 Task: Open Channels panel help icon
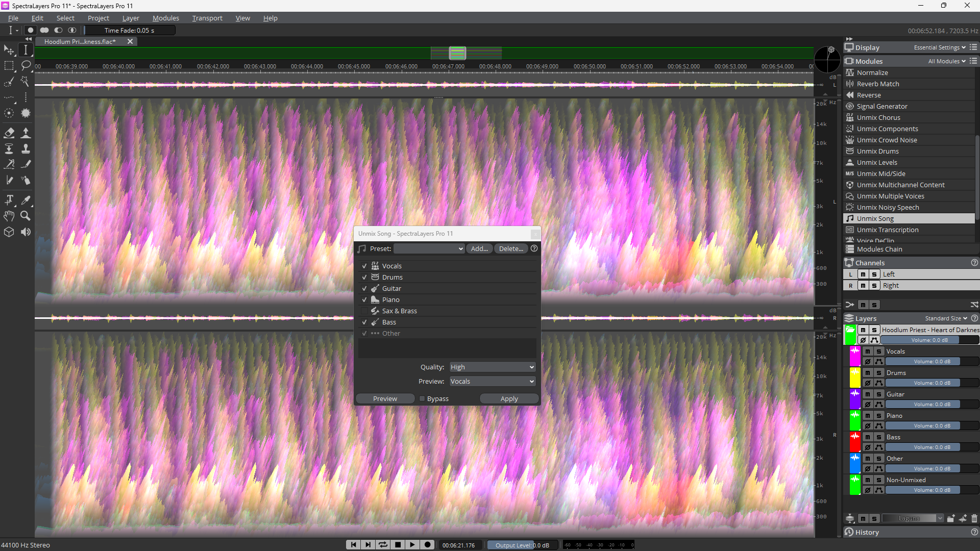click(x=974, y=263)
